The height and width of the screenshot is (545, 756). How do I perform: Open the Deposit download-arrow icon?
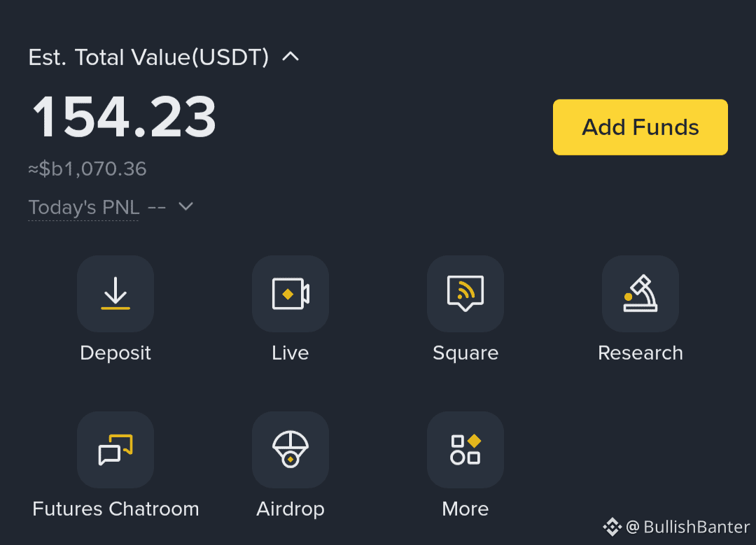pos(115,293)
